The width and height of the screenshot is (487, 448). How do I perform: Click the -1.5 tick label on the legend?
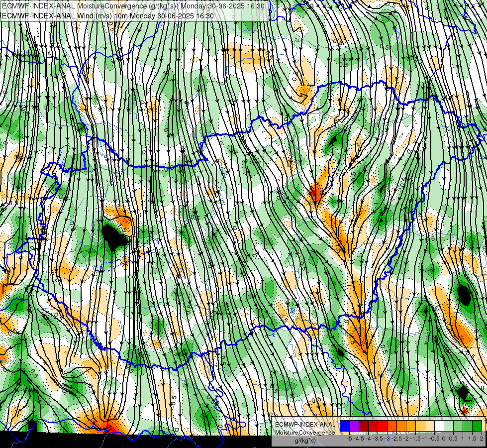click(x=415, y=439)
